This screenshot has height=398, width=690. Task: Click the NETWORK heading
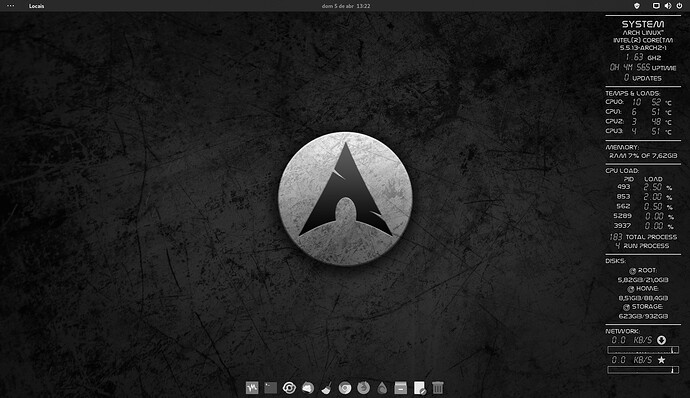click(622, 331)
